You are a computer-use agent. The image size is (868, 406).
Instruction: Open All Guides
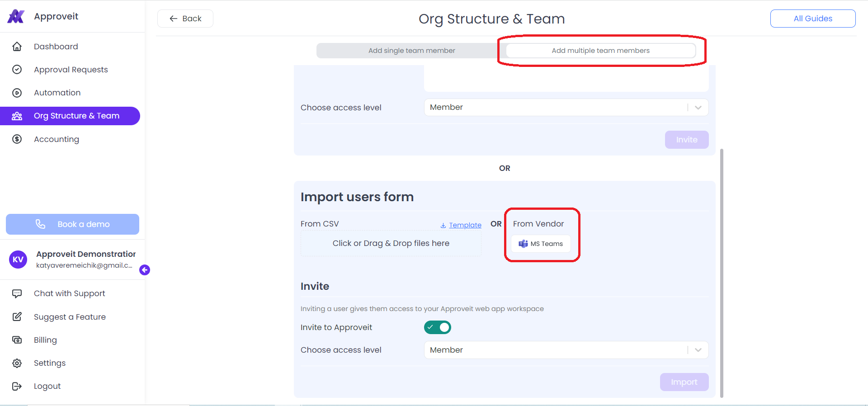click(813, 19)
